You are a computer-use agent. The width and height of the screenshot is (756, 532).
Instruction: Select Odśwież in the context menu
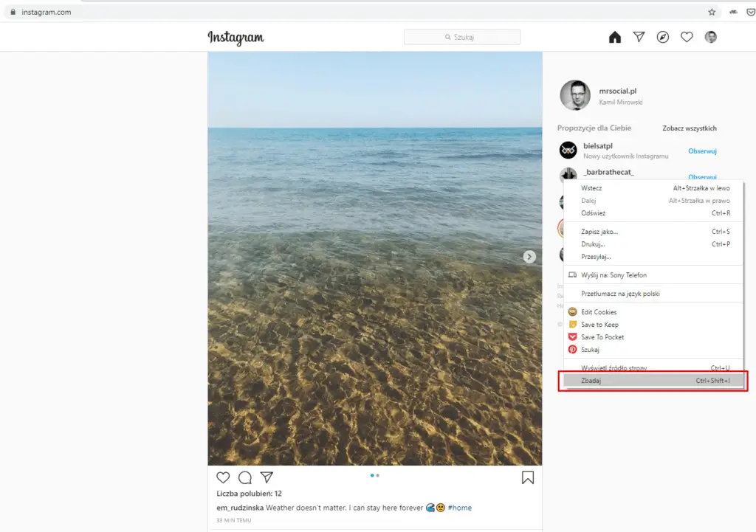tap(594, 213)
